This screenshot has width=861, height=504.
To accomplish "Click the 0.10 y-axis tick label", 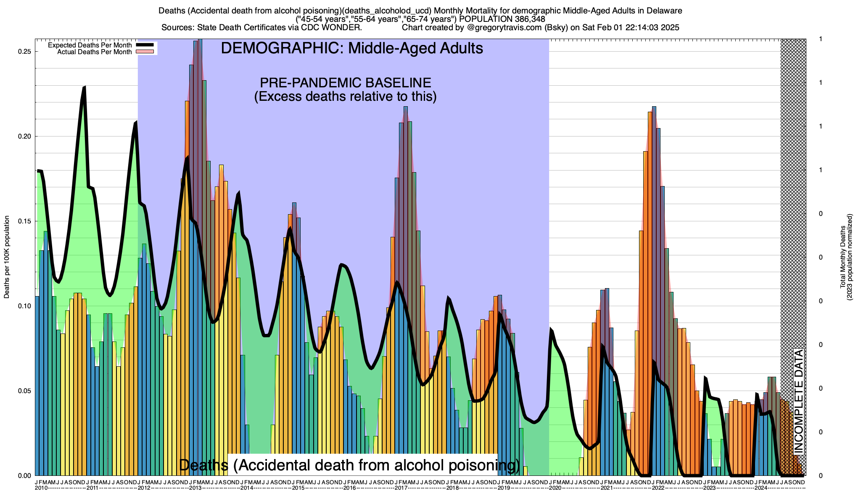I will [25, 306].
